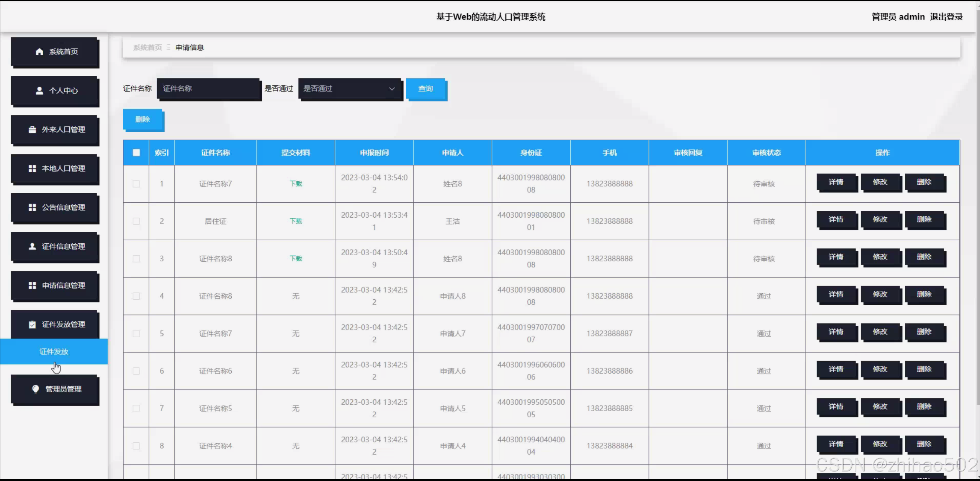Download 提交材料 for row 1 (下载 link)
Screen dimensions: 980x481
tap(296, 184)
